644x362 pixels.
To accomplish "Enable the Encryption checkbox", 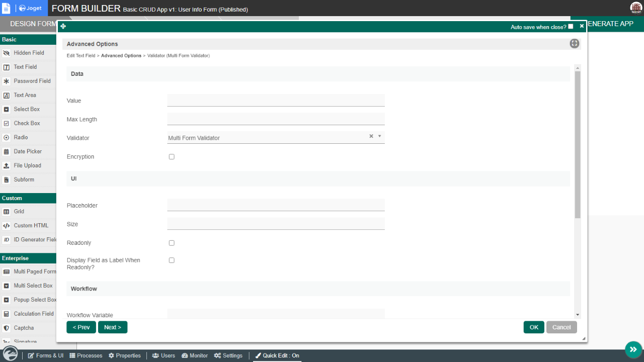I will (x=172, y=157).
